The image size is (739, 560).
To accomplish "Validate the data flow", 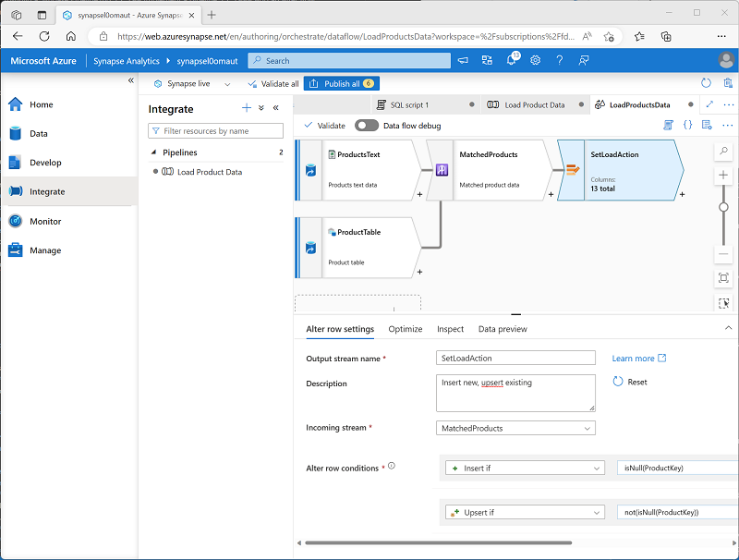I will pyautogui.click(x=325, y=126).
